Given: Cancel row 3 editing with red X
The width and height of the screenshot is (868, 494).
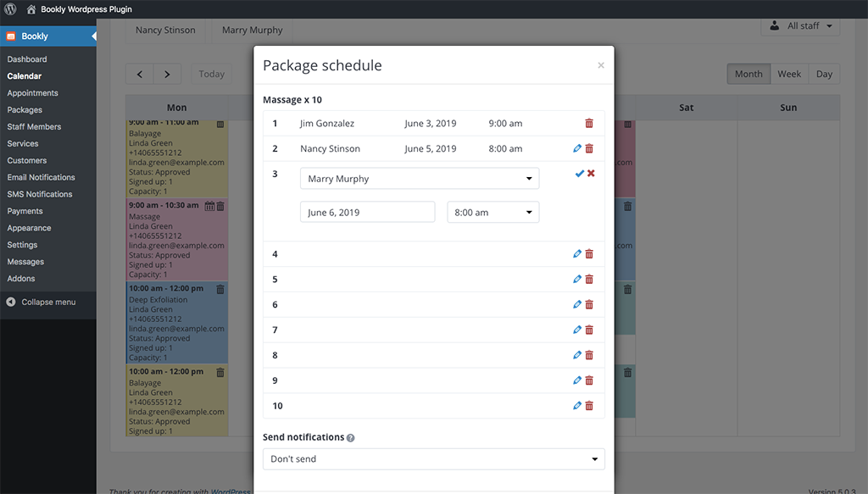Looking at the screenshot, I should coord(591,174).
